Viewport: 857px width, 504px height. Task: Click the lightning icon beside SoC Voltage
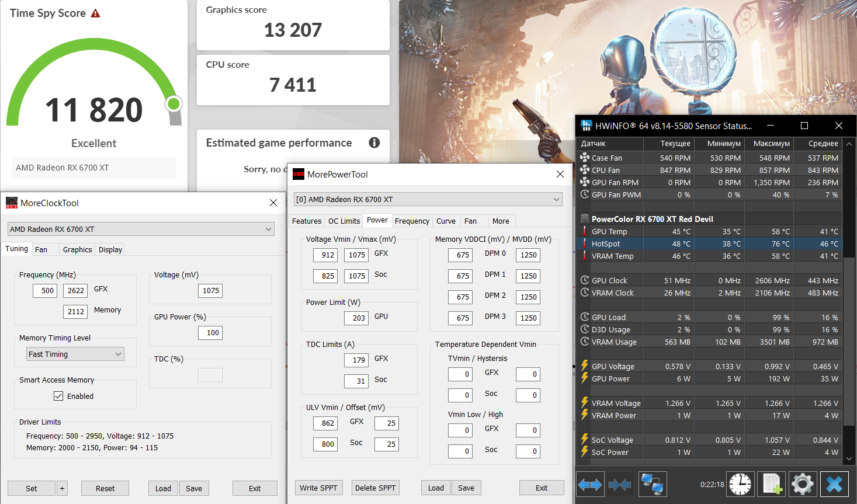[x=585, y=440]
